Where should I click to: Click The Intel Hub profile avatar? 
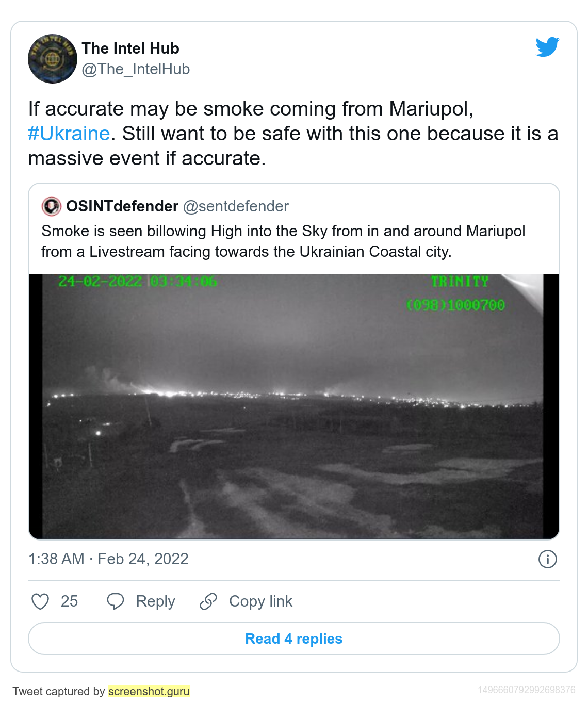52,59
